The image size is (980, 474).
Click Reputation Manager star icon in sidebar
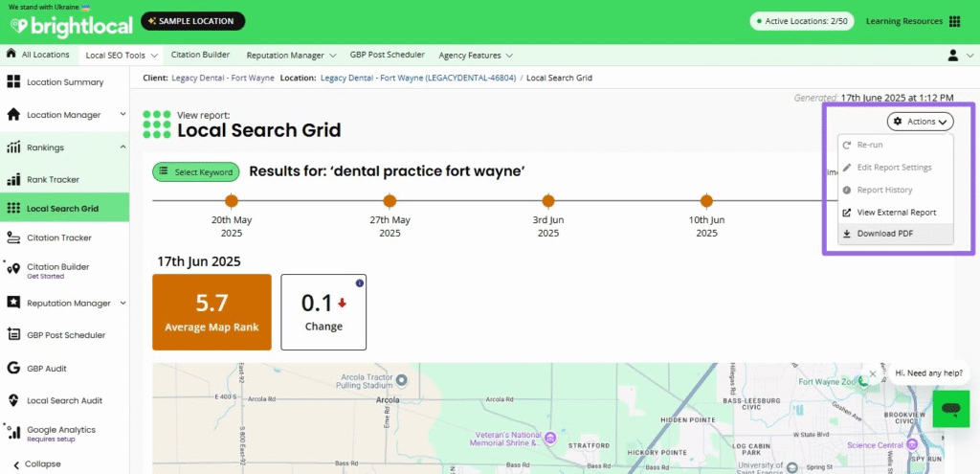click(13, 303)
